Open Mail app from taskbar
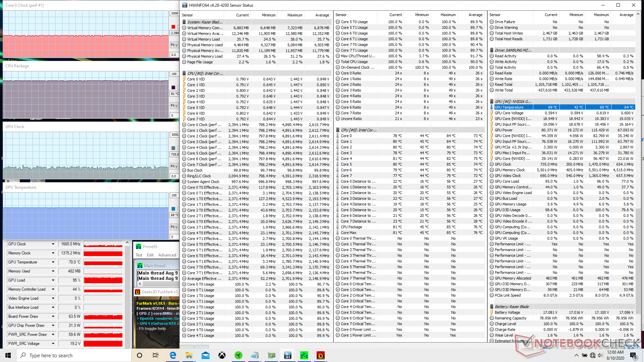Viewport: 644px width, 362px height. 205,355
